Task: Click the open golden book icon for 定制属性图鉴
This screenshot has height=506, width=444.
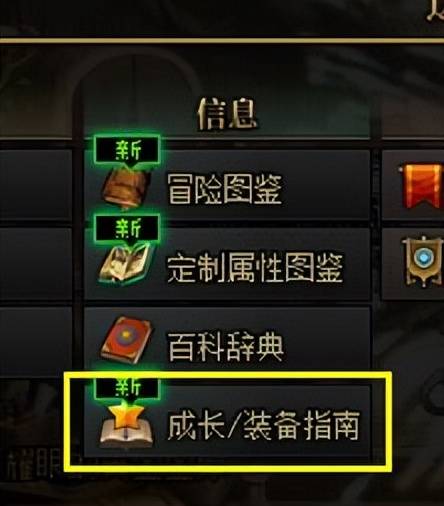Action: [126, 263]
